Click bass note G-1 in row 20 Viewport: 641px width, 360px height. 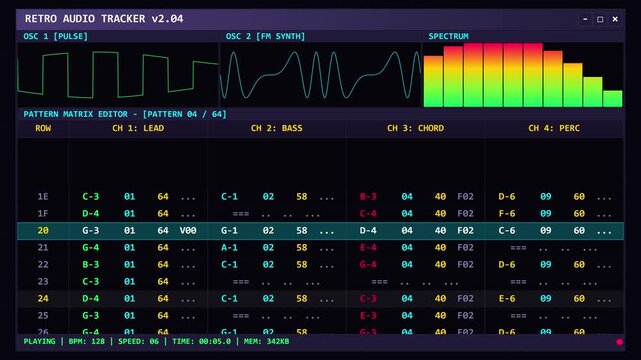229,230
